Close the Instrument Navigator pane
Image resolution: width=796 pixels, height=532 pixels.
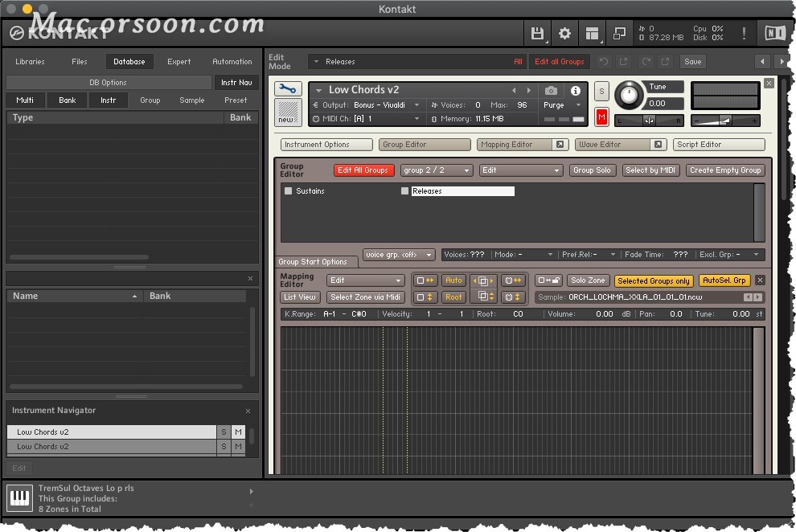248,411
